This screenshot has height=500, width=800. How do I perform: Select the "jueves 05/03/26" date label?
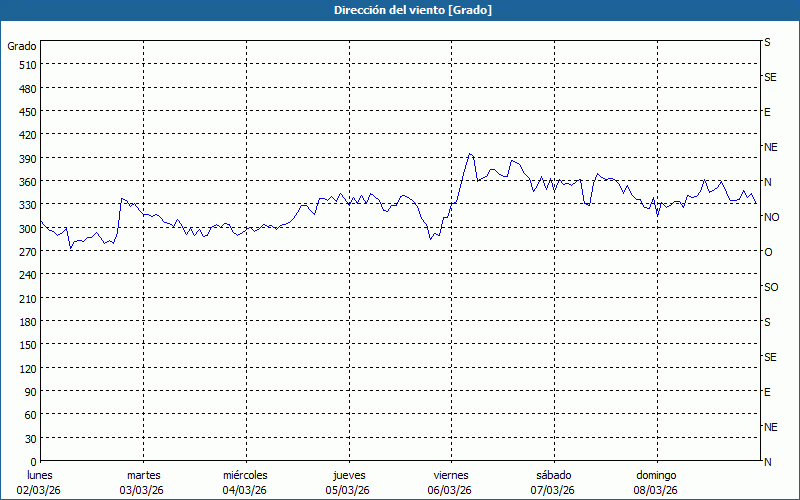348,482
